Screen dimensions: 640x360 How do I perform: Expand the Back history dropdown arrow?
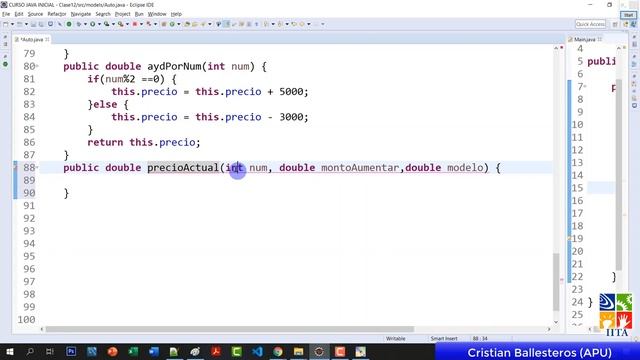click(x=309, y=24)
